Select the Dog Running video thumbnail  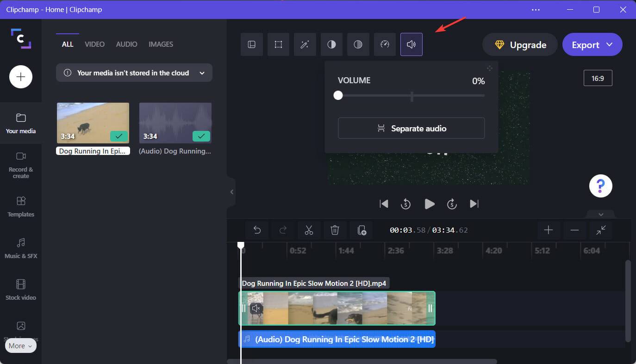[93, 123]
